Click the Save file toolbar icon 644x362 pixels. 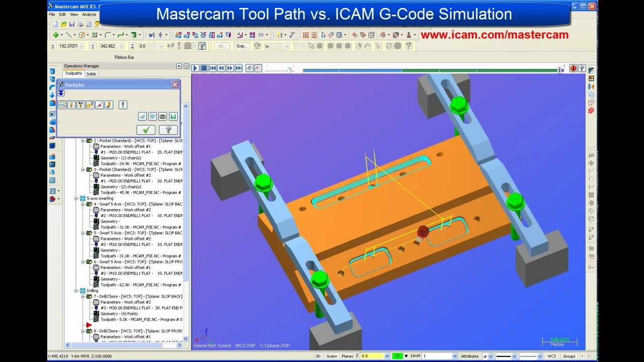tap(72, 24)
